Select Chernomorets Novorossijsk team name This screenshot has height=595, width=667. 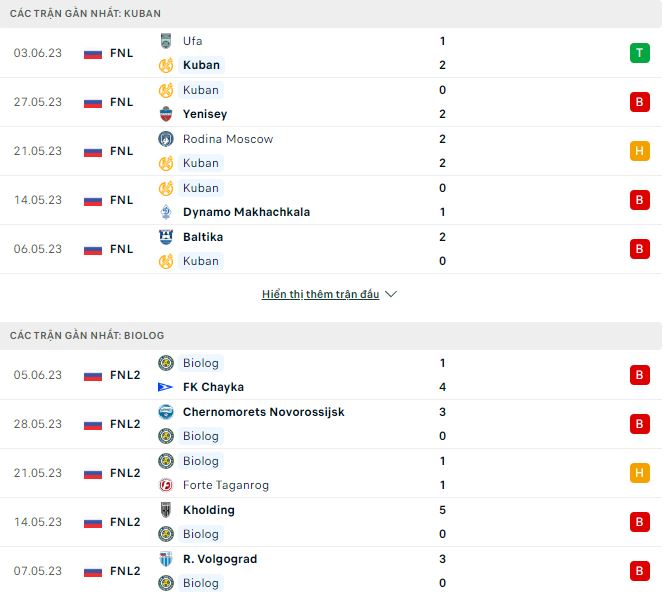[x=263, y=412]
